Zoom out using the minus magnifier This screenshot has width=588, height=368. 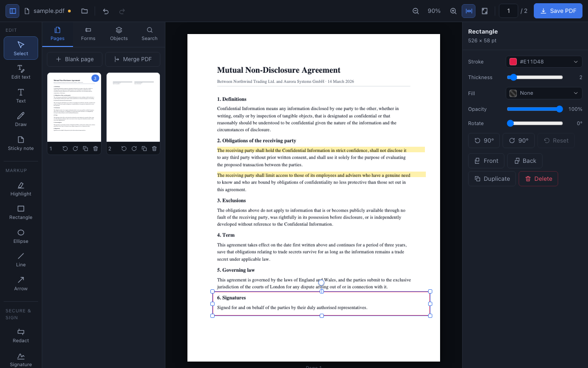pos(416,11)
